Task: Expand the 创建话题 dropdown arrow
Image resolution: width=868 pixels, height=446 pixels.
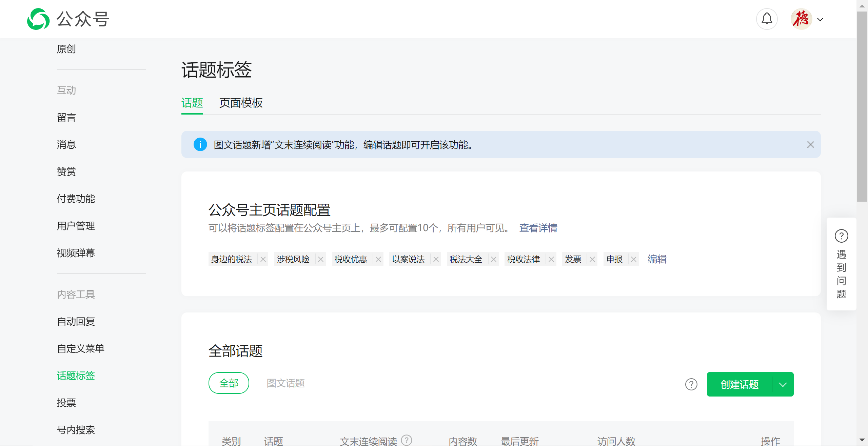Action: click(783, 384)
